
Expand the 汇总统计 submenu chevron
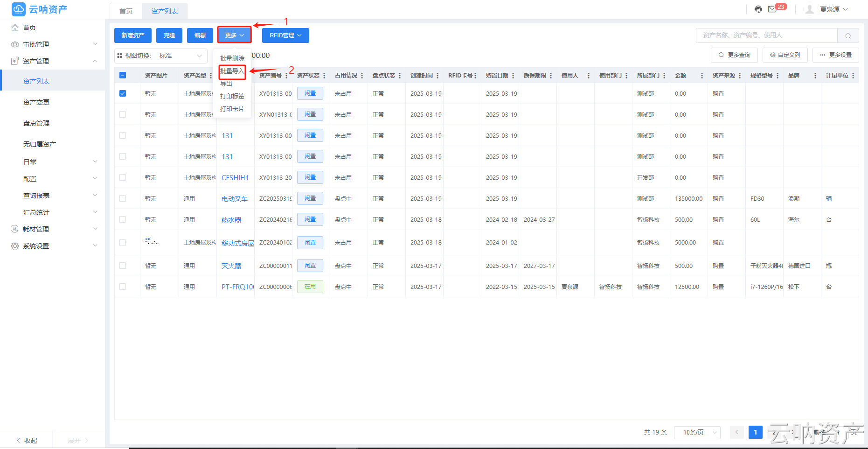pyautogui.click(x=95, y=212)
